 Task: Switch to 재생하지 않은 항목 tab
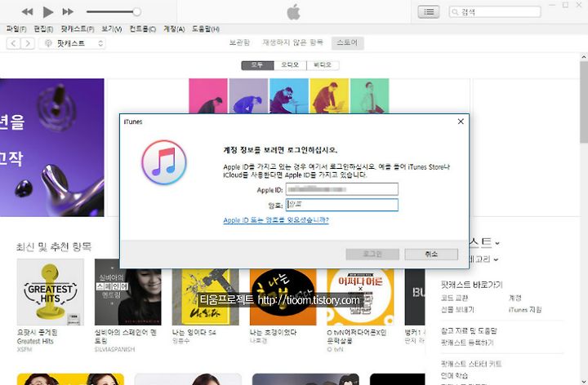pyautogui.click(x=292, y=42)
